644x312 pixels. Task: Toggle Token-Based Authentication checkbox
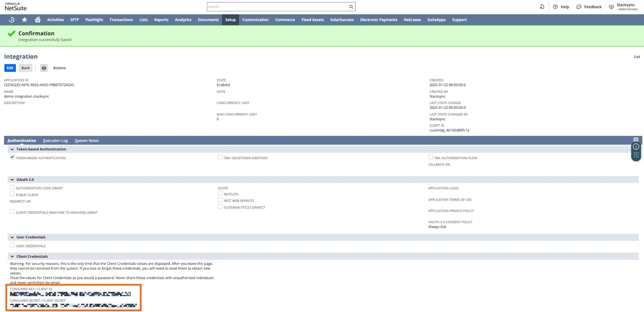point(12,157)
